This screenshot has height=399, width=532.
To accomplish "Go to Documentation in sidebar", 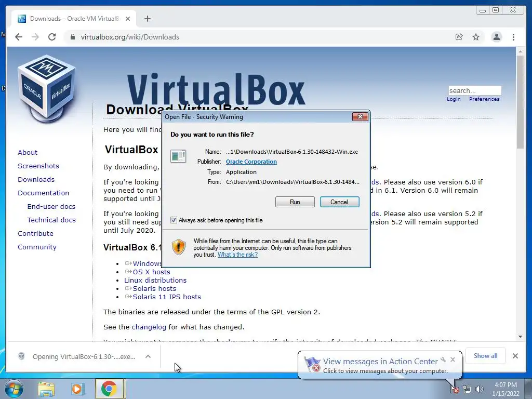I will tap(44, 193).
